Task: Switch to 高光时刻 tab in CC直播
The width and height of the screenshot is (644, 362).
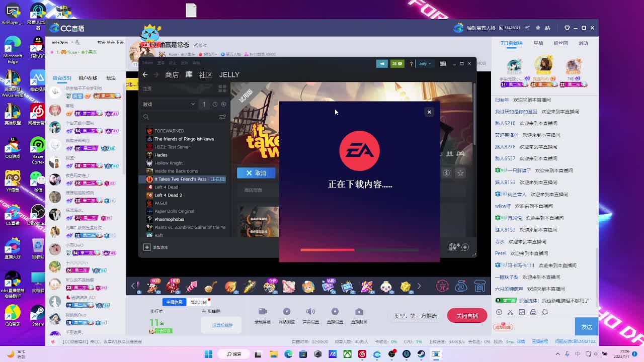Action: coord(198,302)
